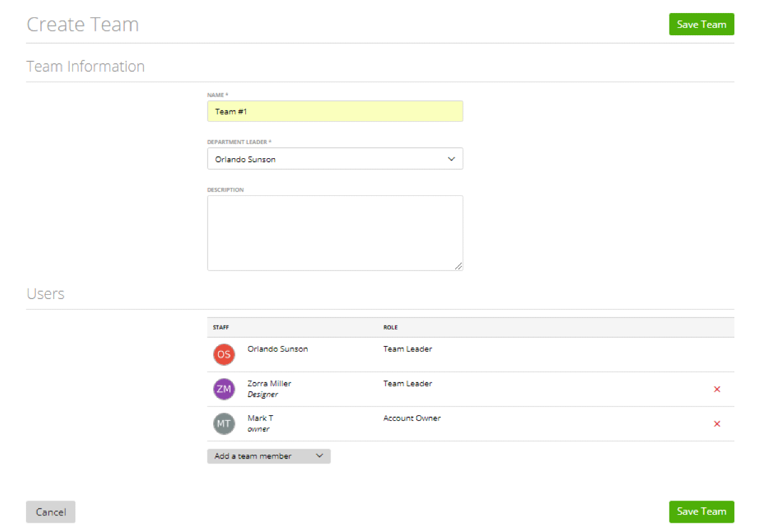
Task: Click the bottom Save Team button
Action: click(x=702, y=512)
